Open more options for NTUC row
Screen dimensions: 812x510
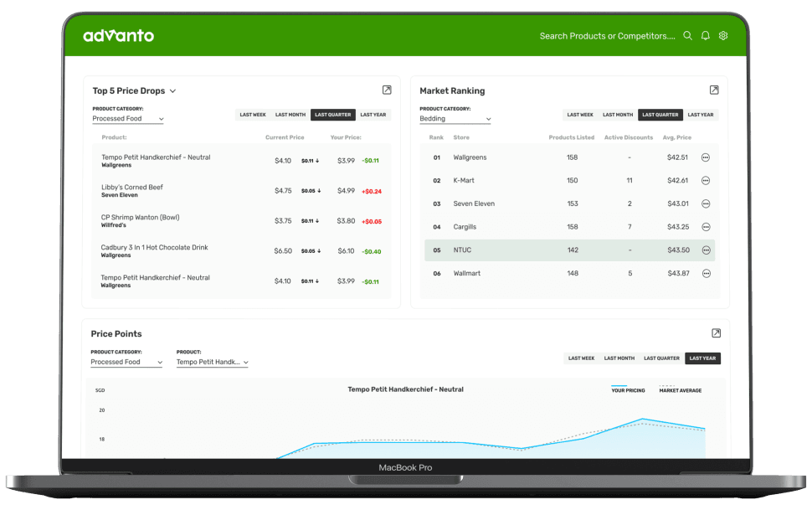tap(706, 250)
